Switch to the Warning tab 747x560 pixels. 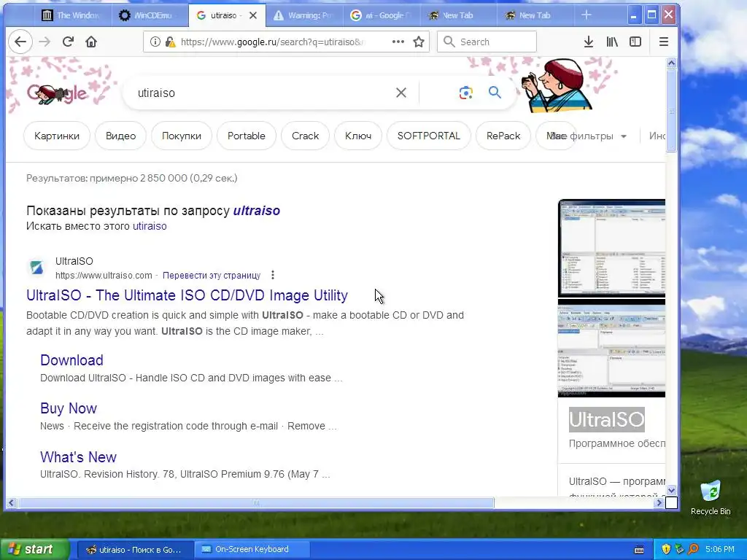click(x=304, y=15)
